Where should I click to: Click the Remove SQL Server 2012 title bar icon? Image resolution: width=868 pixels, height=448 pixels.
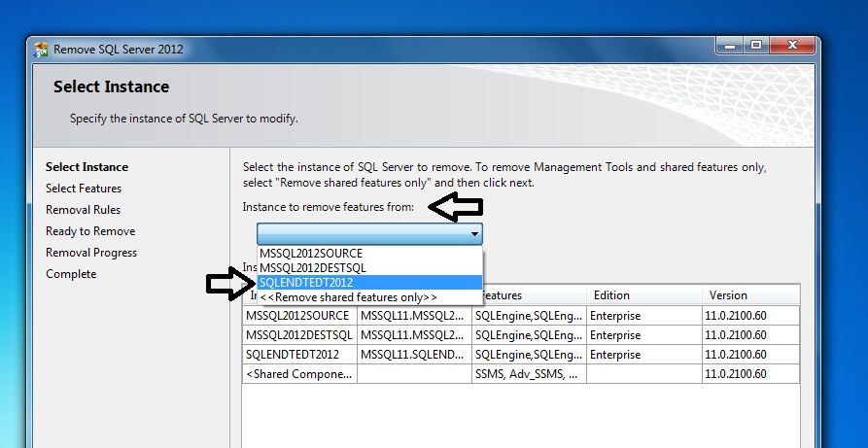[x=41, y=50]
